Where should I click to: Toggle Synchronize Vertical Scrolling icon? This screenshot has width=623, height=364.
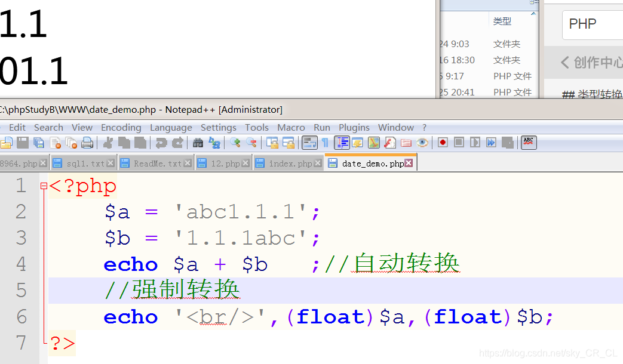(272, 143)
